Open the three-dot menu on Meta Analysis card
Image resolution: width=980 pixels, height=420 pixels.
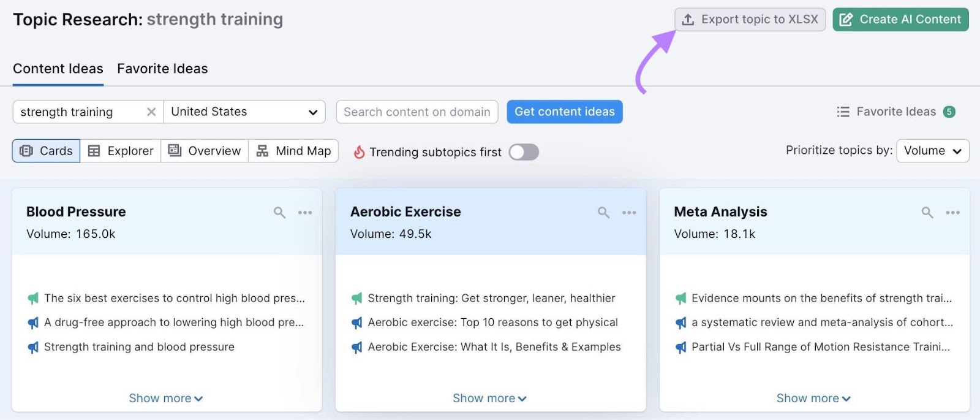(x=952, y=212)
